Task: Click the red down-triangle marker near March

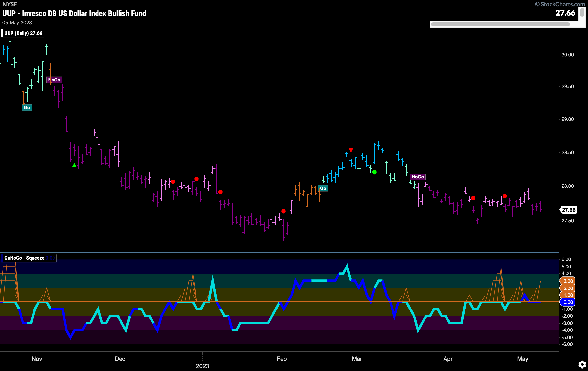Action: 351,150
